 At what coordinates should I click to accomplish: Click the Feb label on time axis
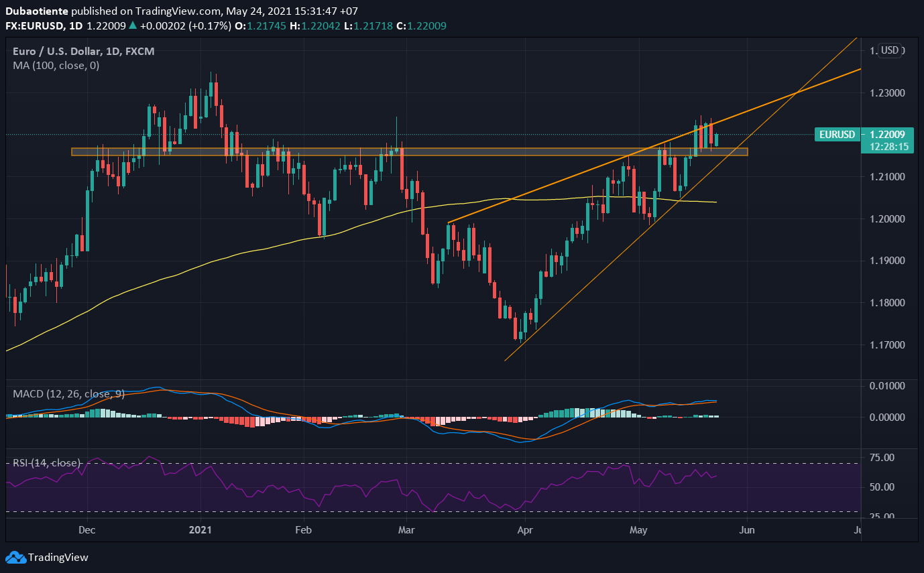click(x=303, y=530)
